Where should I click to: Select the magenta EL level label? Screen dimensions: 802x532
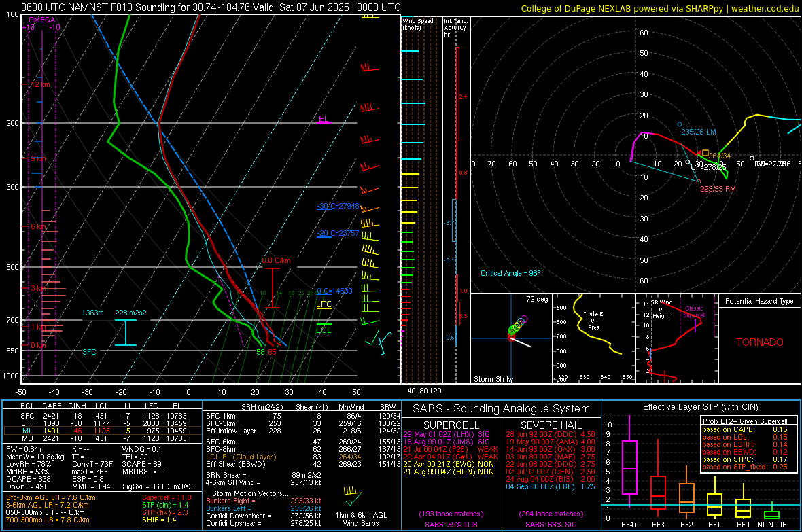coord(324,119)
